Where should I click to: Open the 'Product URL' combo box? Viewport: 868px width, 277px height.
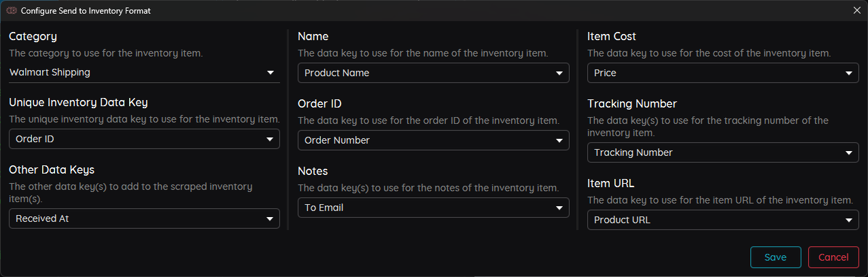pyautogui.click(x=714, y=220)
